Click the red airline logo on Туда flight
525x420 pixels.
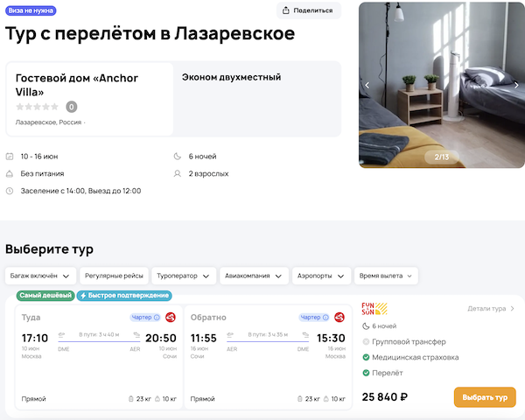(x=171, y=317)
